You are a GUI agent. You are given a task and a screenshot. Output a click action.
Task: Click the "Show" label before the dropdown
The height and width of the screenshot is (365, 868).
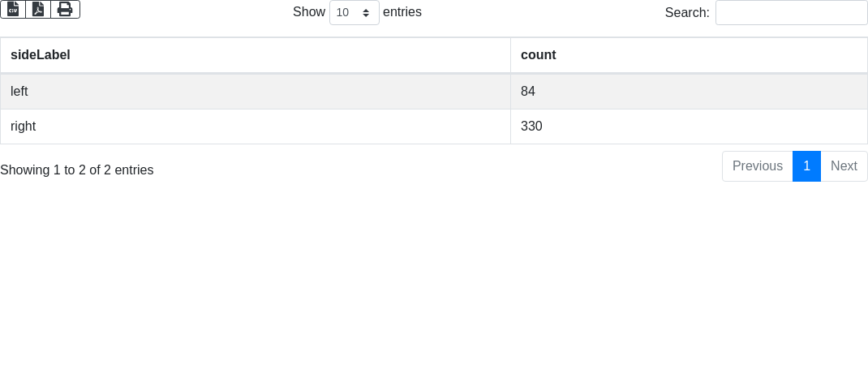click(x=308, y=12)
